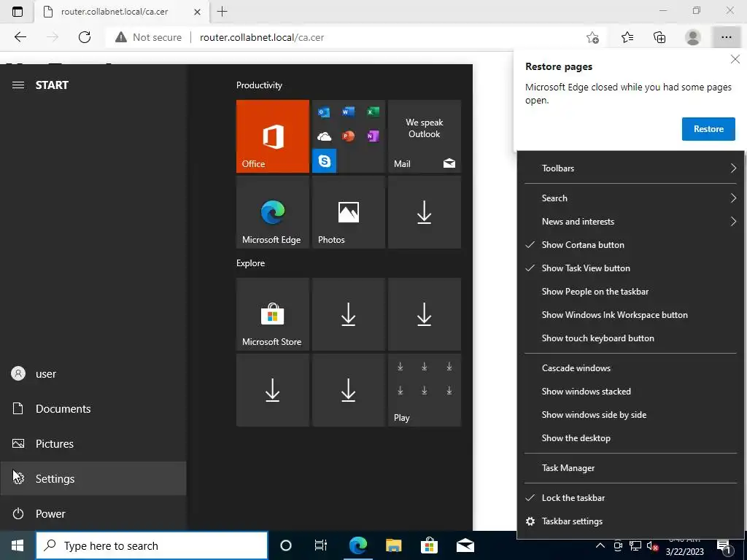This screenshot has width=747, height=560.
Task: Open Edge Collections
Action: click(x=659, y=37)
